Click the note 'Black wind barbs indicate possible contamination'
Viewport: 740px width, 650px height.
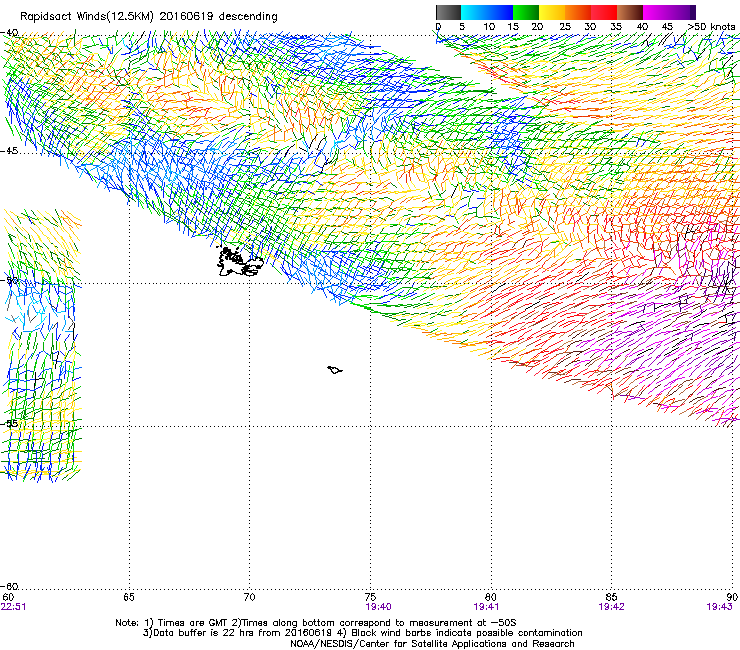coord(467,633)
